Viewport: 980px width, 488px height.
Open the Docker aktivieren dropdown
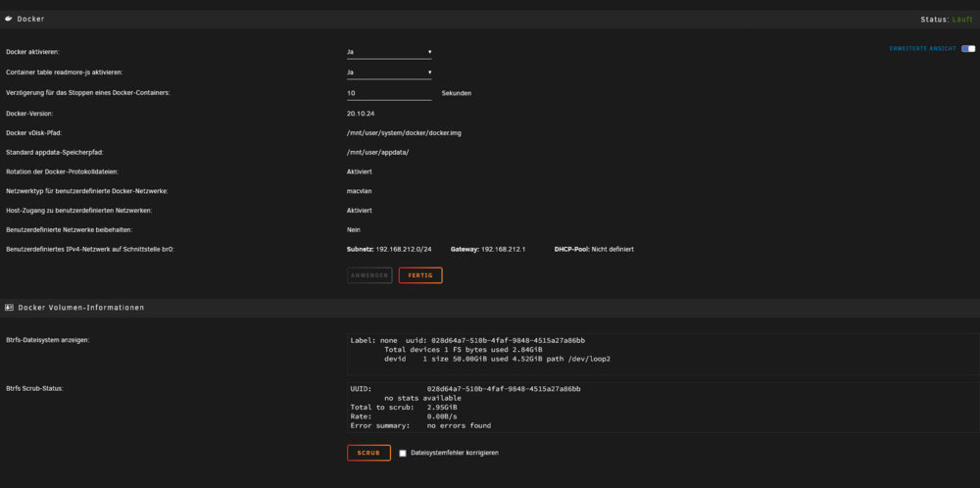[389, 52]
